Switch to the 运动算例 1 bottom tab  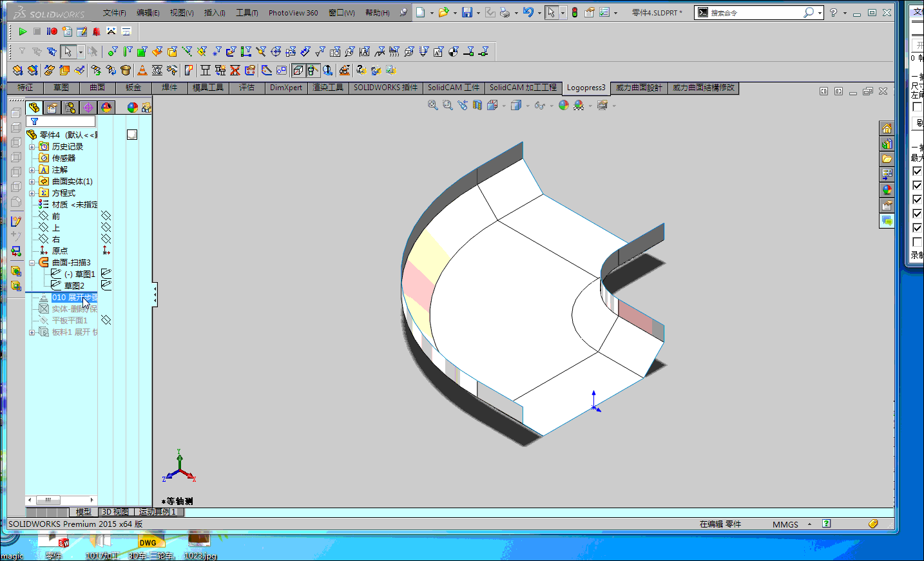[157, 512]
